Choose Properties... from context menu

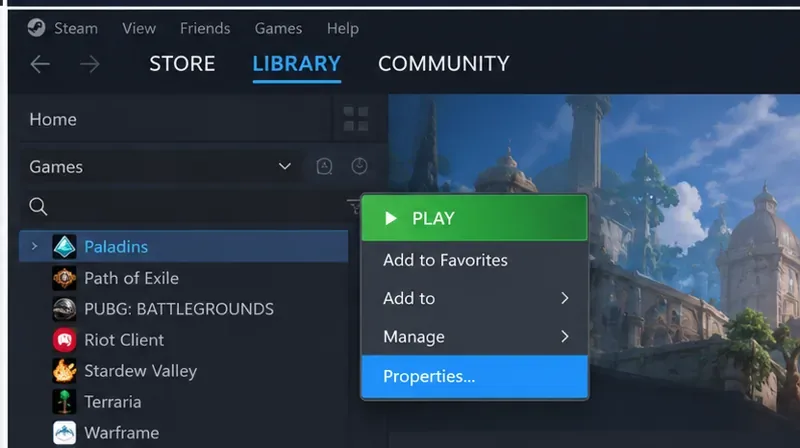(474, 377)
